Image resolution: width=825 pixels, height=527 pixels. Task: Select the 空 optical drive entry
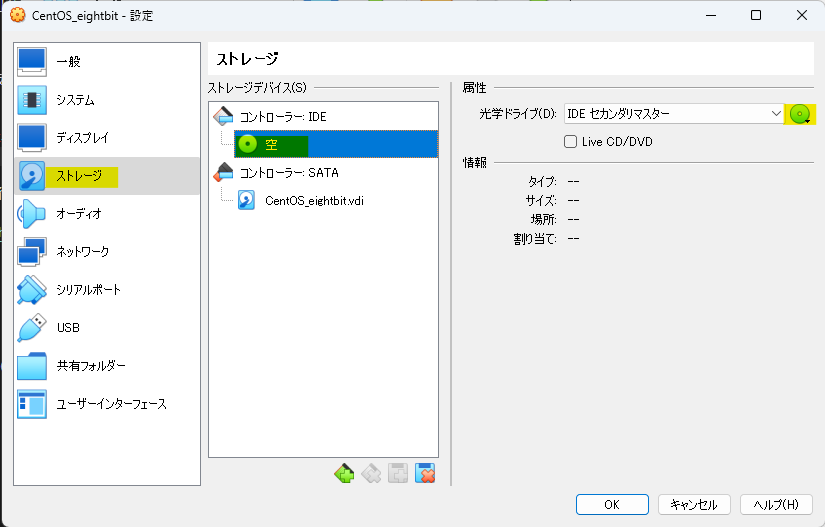(x=336, y=144)
